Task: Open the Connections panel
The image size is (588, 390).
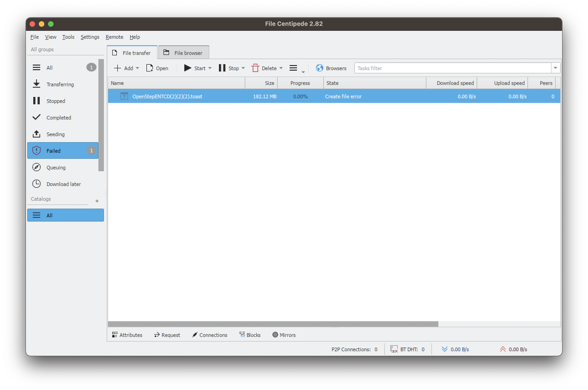Action: point(210,335)
